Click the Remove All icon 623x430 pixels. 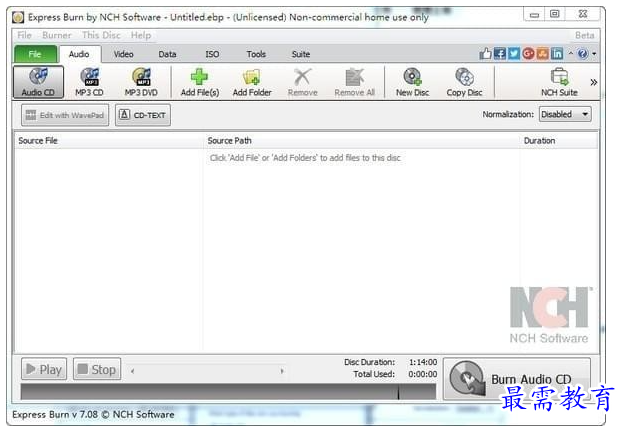354,77
